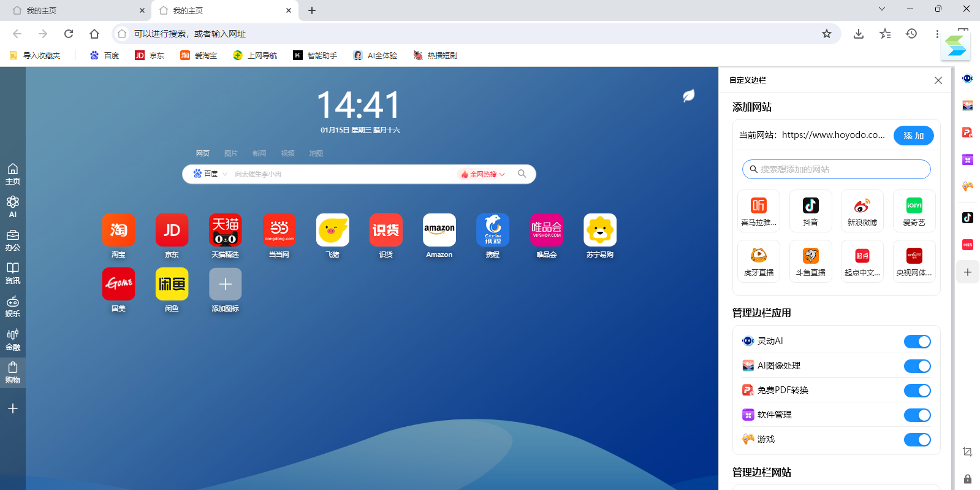This screenshot has width=980, height=490.
Task: Select 购物 in the left sidebar
Action: pyautogui.click(x=13, y=373)
